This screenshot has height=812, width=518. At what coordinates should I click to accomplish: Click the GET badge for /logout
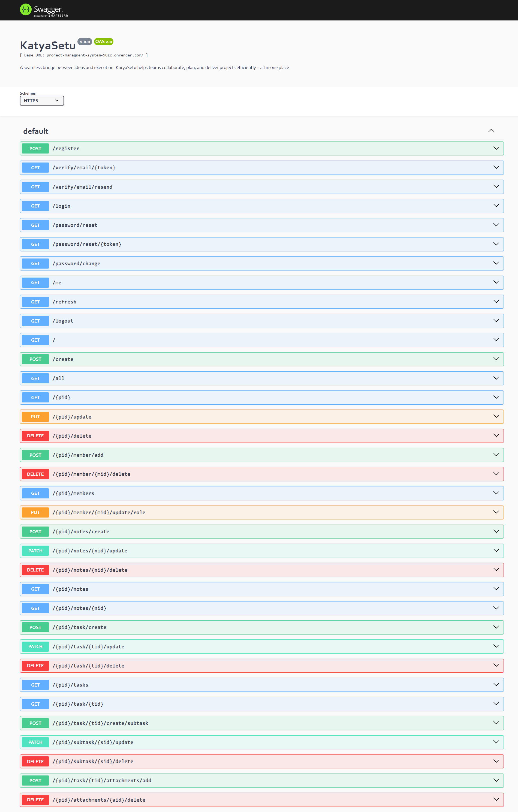click(x=35, y=321)
